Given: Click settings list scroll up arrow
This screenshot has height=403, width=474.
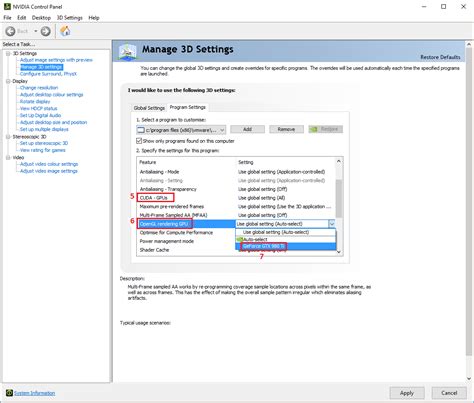Looking at the screenshot, I should pos(339,162).
